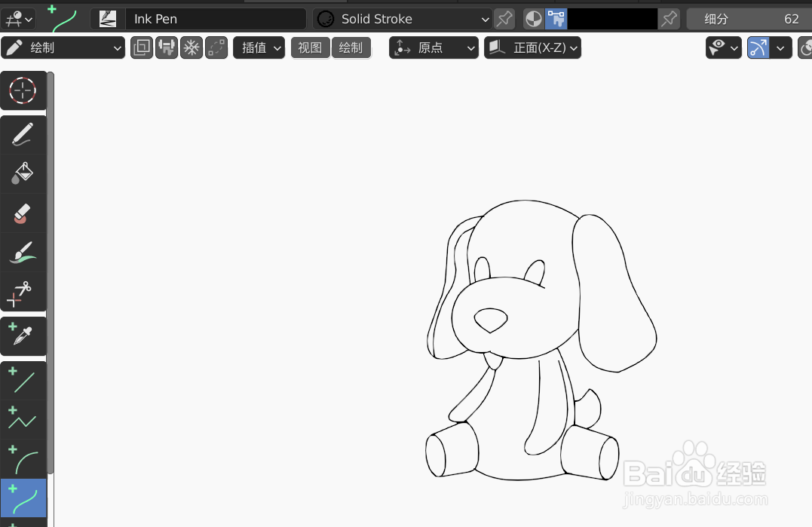The image size is (812, 527).
Task: Open the gizmo options dropdown arrow
Action: point(781,47)
